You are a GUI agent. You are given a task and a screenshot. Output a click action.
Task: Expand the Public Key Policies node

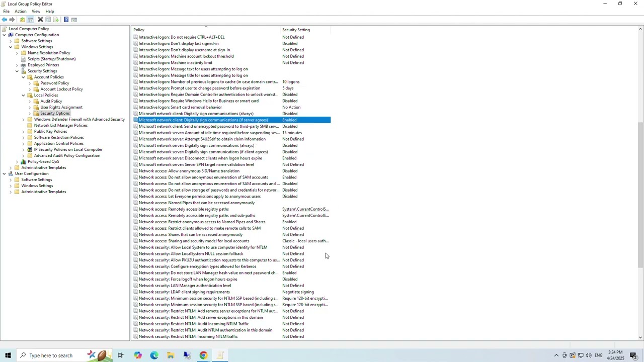23,131
